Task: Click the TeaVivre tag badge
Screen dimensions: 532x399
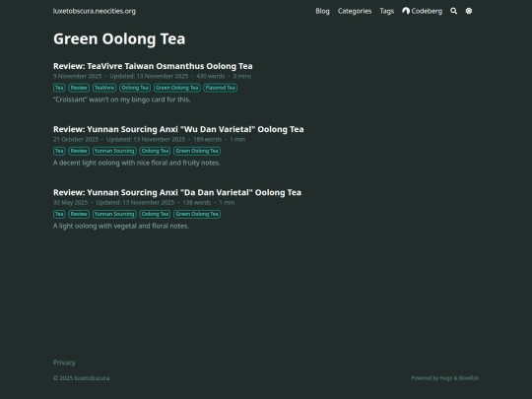Action: click(x=104, y=88)
